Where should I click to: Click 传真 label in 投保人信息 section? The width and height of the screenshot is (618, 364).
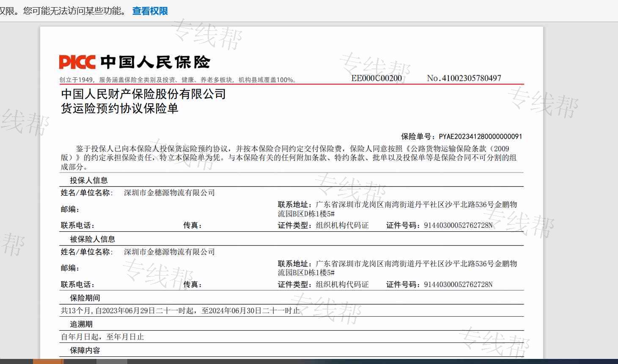click(x=192, y=225)
